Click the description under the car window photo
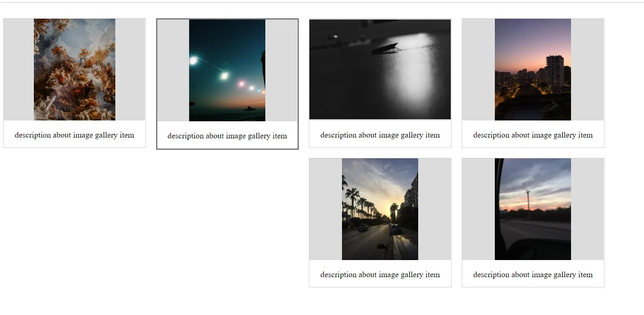644x315 pixels. pyautogui.click(x=533, y=275)
